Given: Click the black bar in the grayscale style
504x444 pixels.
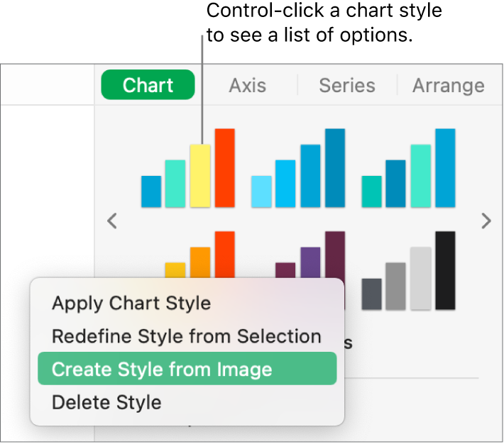Looking at the screenshot, I should 445,270.
